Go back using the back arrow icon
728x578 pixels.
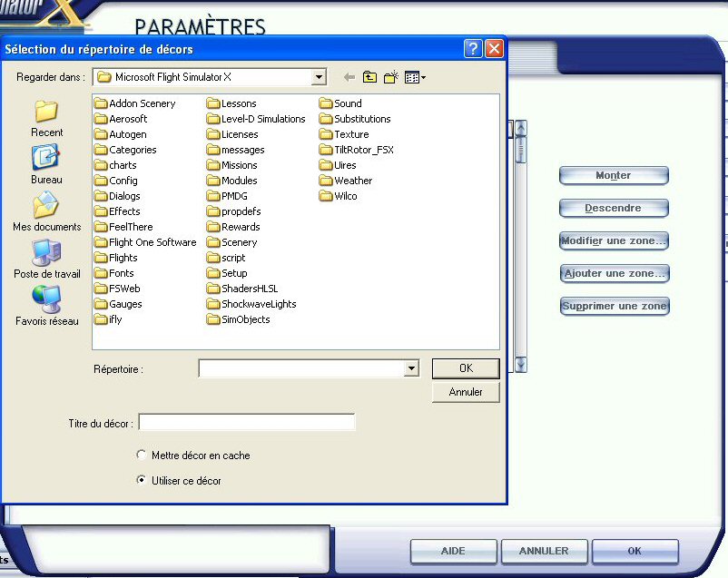(x=349, y=77)
